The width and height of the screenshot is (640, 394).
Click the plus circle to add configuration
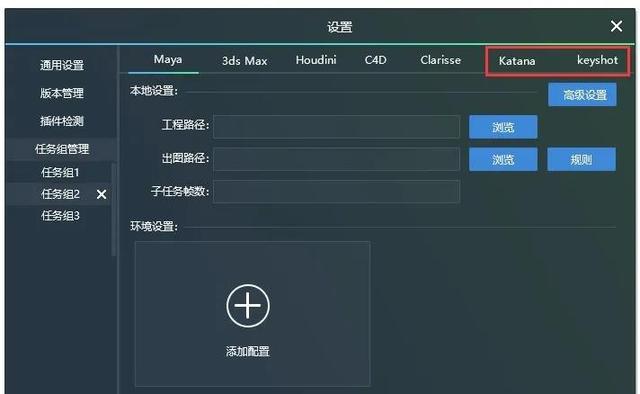248,306
